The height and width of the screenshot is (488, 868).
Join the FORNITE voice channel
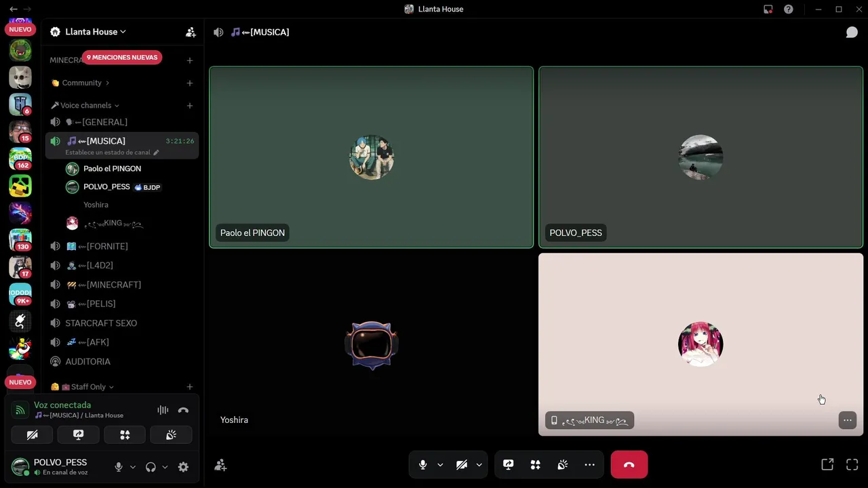pyautogui.click(x=122, y=246)
